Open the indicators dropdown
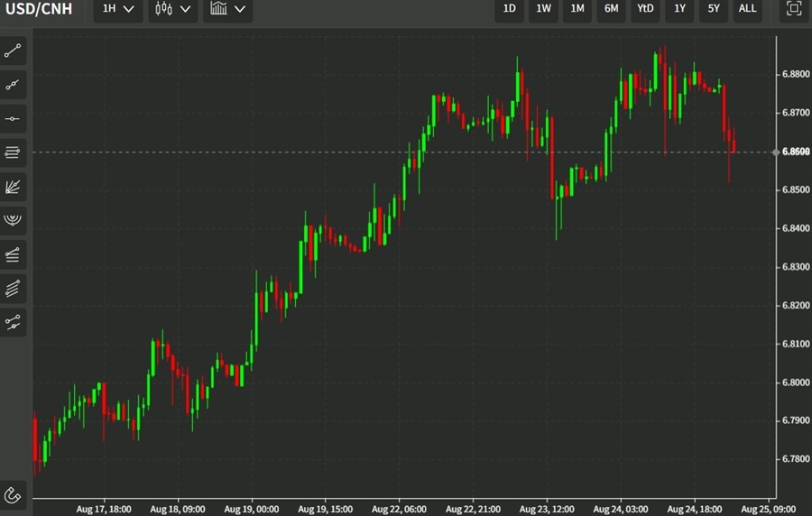 [x=228, y=9]
